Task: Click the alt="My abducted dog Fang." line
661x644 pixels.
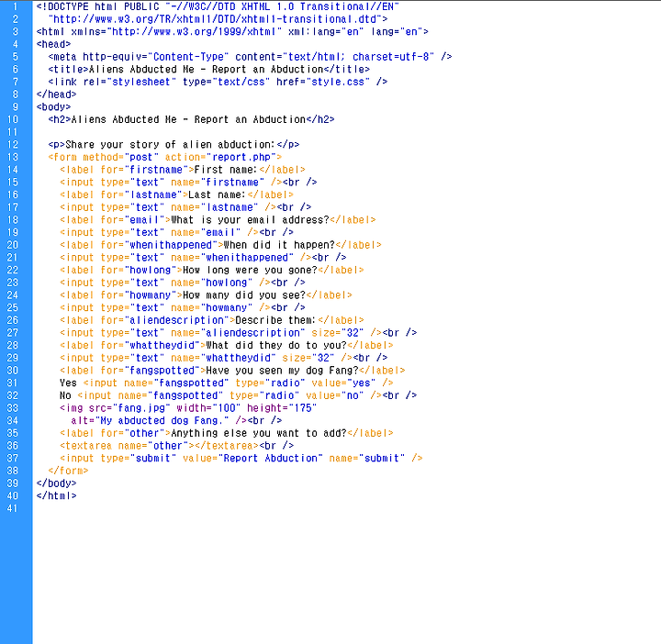Action: coord(176,421)
